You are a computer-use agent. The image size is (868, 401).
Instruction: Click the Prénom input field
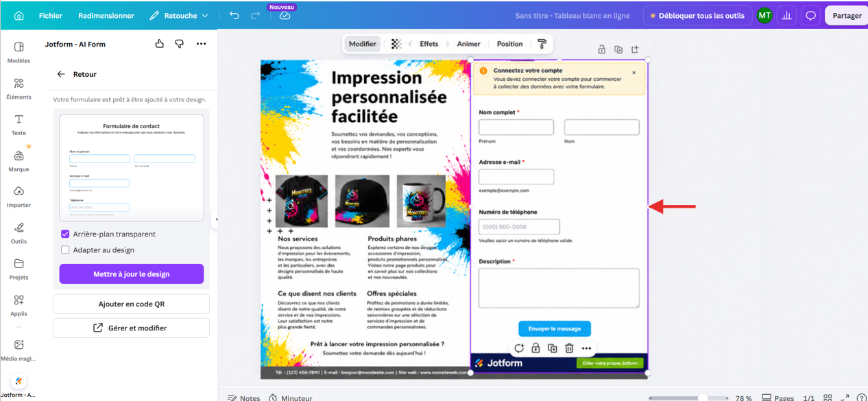[516, 127]
